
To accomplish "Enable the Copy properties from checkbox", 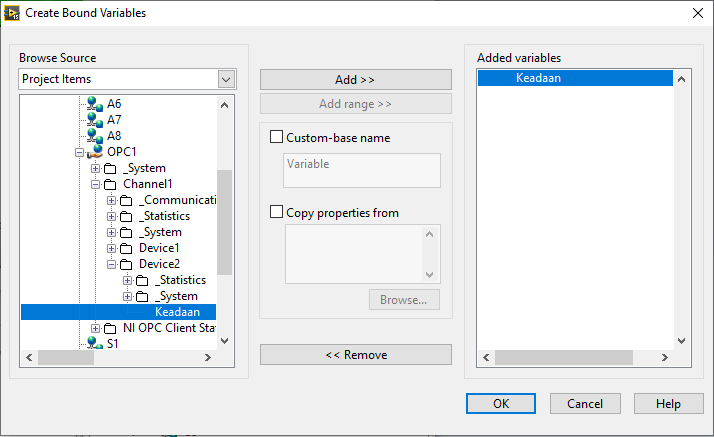I will pos(276,212).
